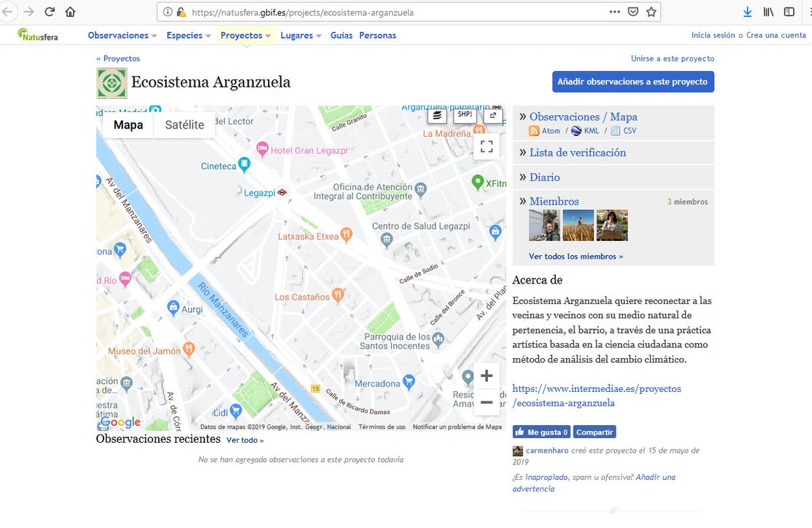
Task: Open the Lugares dropdown
Action: (x=298, y=35)
